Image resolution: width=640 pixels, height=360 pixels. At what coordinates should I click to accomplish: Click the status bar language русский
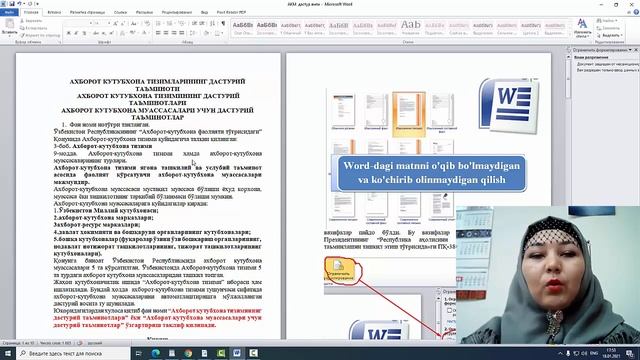click(95, 343)
